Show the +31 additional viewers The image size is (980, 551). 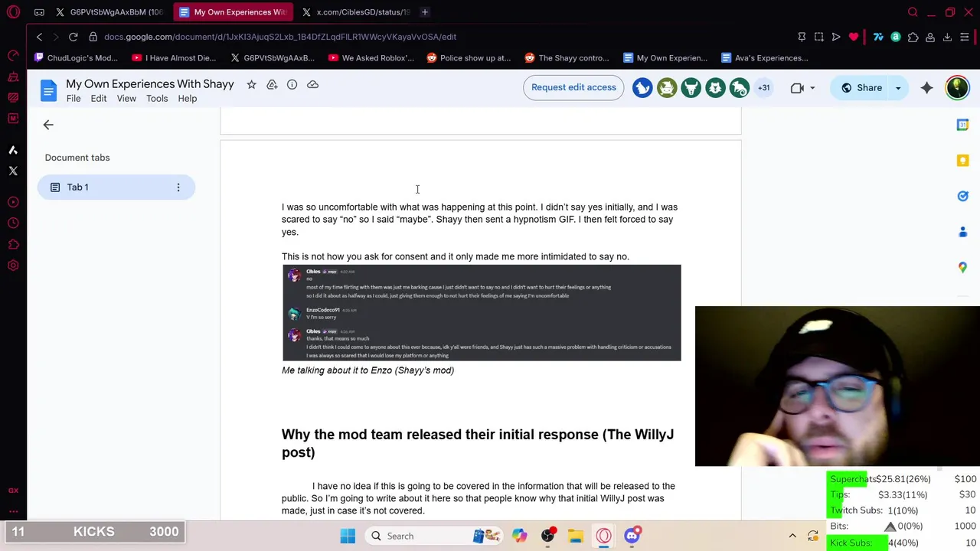tap(763, 88)
